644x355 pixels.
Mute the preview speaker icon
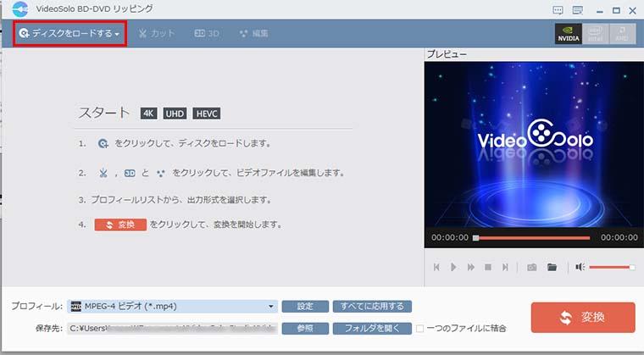[x=580, y=267]
